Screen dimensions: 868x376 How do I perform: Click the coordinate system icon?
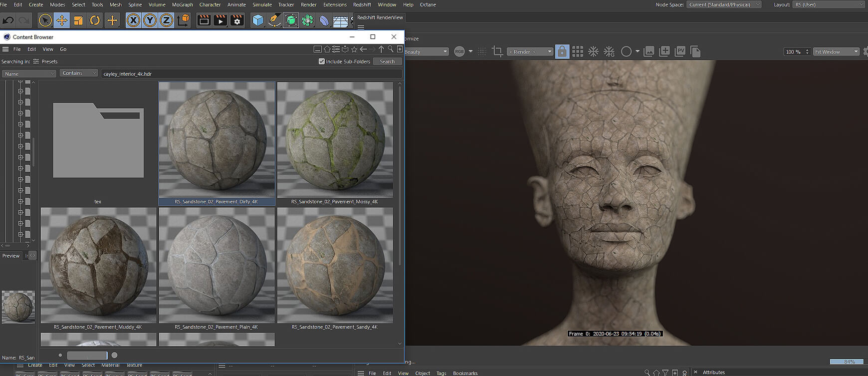184,20
